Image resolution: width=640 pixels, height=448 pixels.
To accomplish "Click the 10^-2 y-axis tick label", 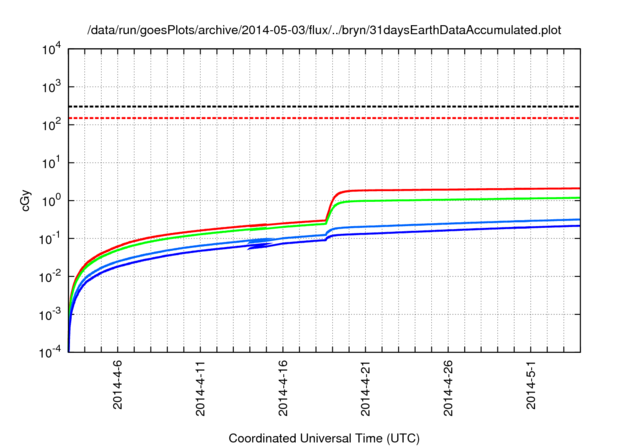I will coord(50,276).
